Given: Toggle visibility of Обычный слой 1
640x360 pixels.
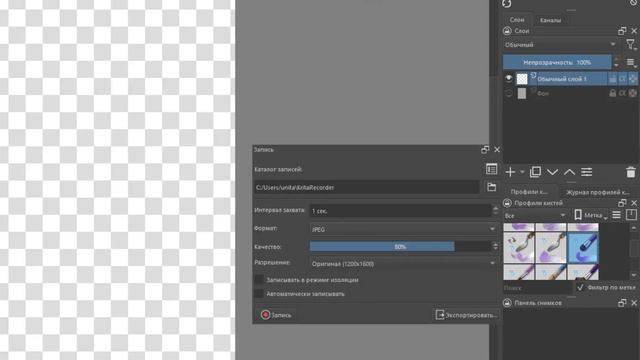Looking at the screenshot, I should point(509,78).
